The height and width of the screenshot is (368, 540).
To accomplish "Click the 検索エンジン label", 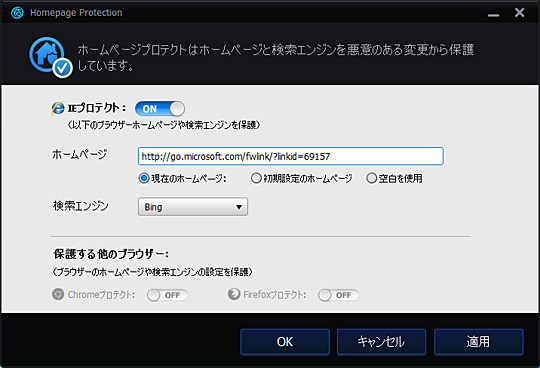I will coord(81,206).
